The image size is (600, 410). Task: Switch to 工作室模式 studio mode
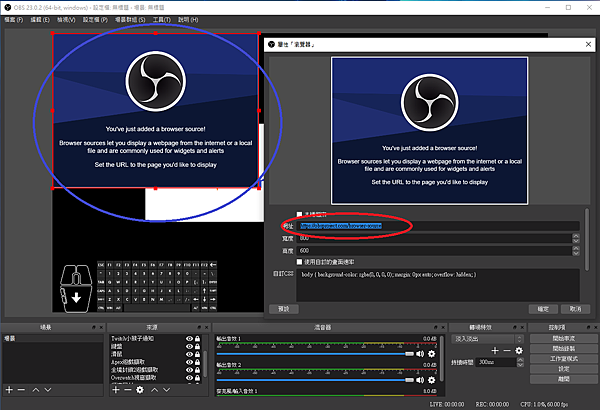click(563, 359)
